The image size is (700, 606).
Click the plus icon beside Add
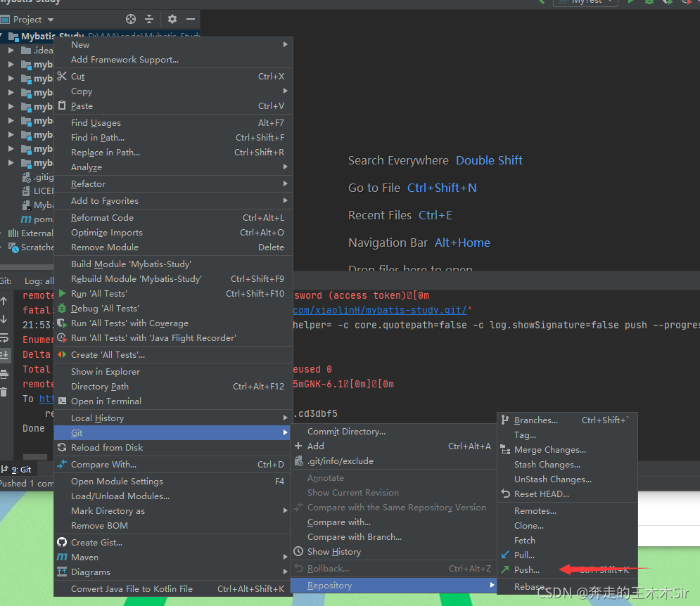298,446
